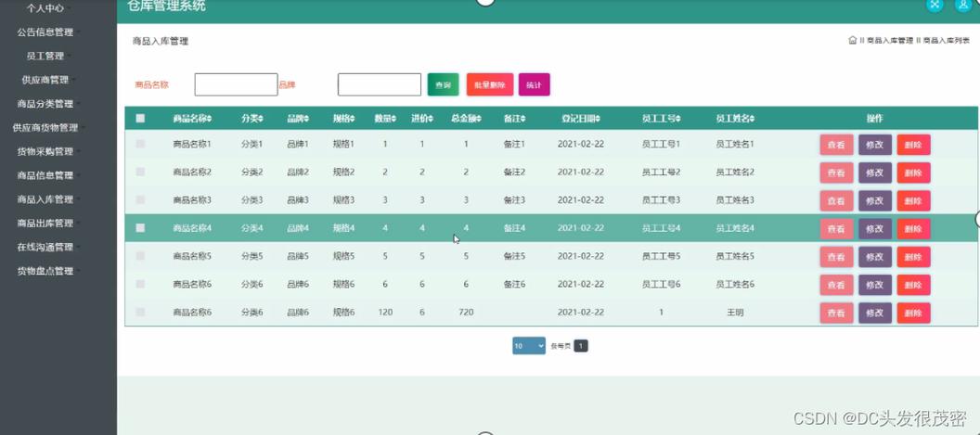Open 商品信息管理 sidebar menu
Image resolution: width=980 pixels, height=435 pixels.
coord(45,175)
